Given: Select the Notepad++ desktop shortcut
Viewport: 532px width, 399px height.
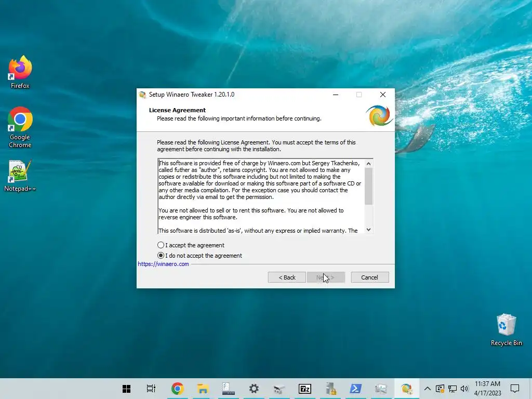Looking at the screenshot, I should (20, 176).
